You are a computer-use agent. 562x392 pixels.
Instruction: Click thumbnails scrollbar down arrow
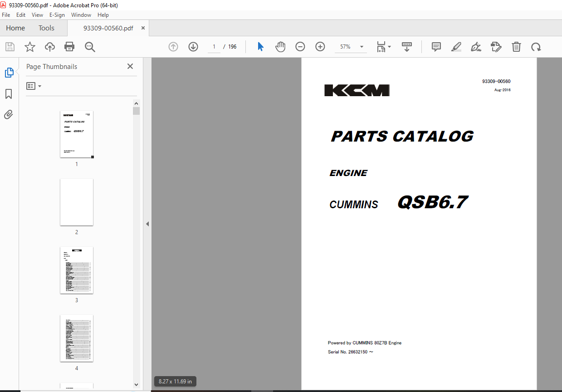tap(137, 384)
